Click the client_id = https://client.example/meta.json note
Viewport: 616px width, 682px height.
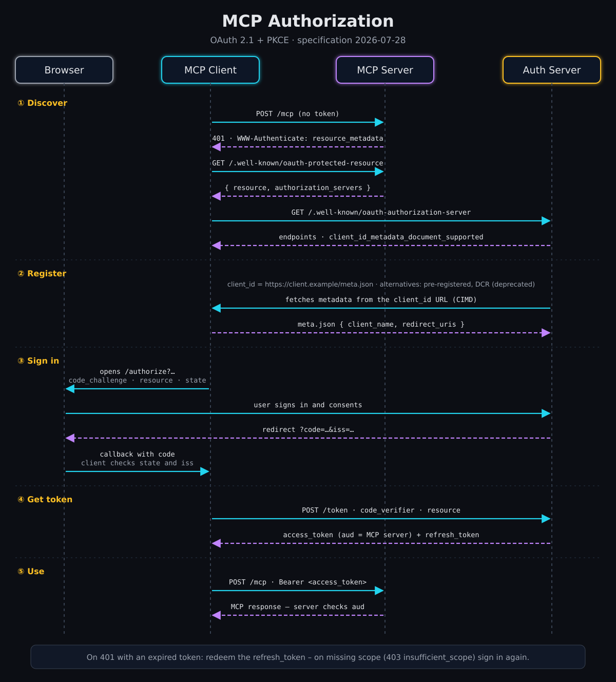pyautogui.click(x=381, y=284)
